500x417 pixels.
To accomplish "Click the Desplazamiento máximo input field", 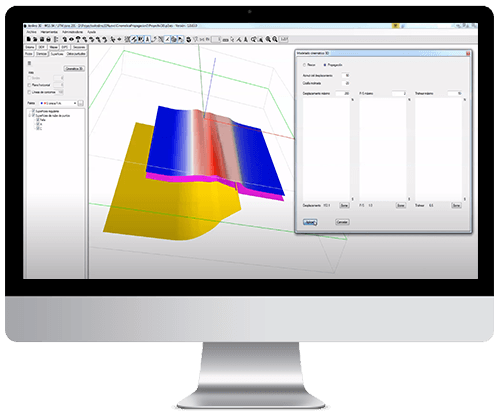I will [343, 93].
